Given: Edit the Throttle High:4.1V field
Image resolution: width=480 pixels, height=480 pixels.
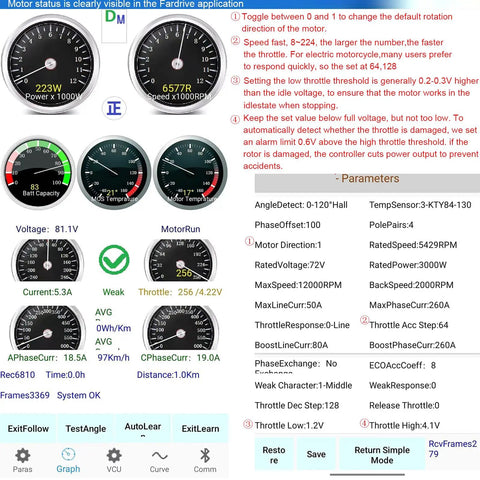Looking at the screenshot, I should [x=404, y=425].
